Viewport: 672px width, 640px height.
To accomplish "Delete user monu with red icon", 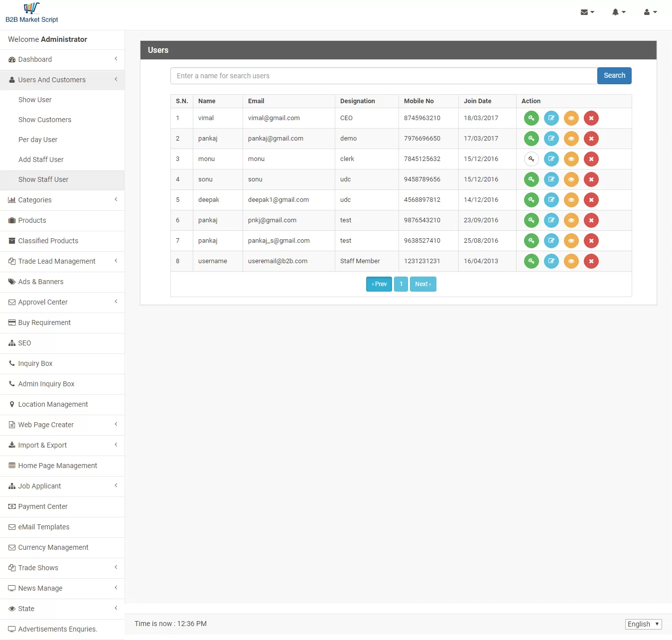I will [591, 159].
